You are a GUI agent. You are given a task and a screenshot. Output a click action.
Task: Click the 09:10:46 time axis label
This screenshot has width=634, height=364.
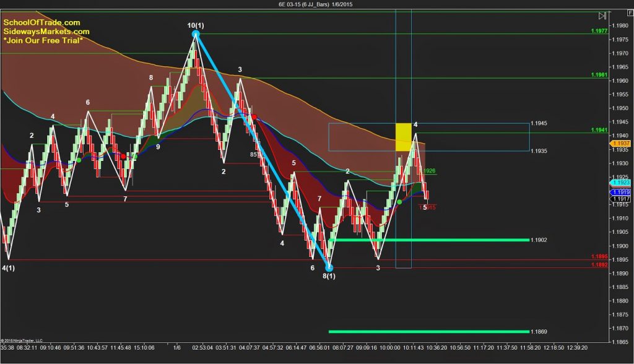51,348
